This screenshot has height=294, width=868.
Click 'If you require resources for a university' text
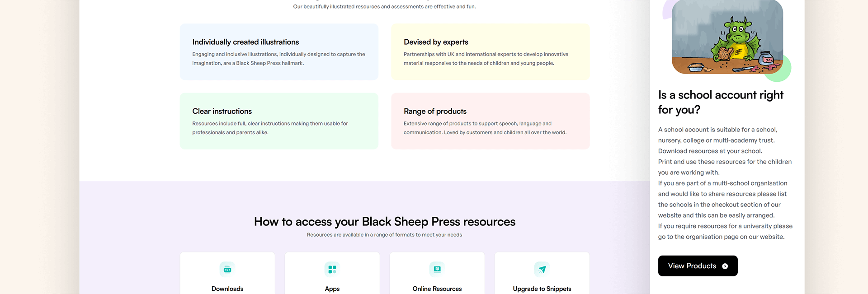pos(725,232)
